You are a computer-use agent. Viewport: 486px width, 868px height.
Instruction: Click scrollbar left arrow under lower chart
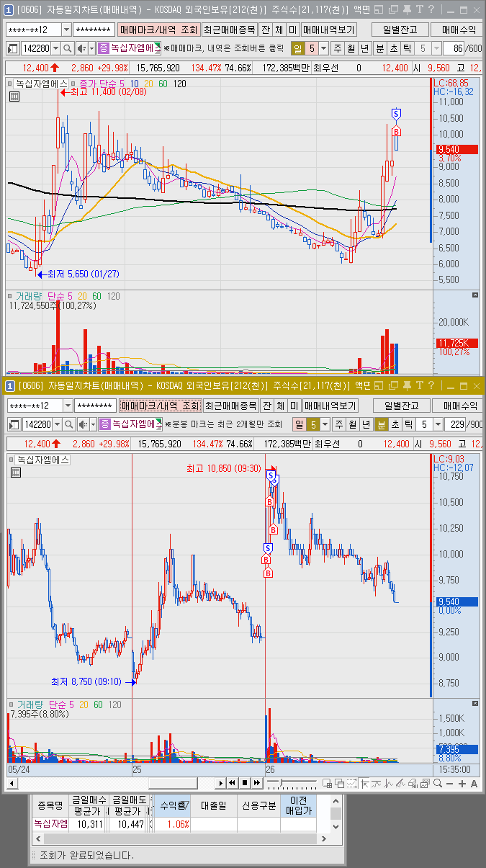11,783
